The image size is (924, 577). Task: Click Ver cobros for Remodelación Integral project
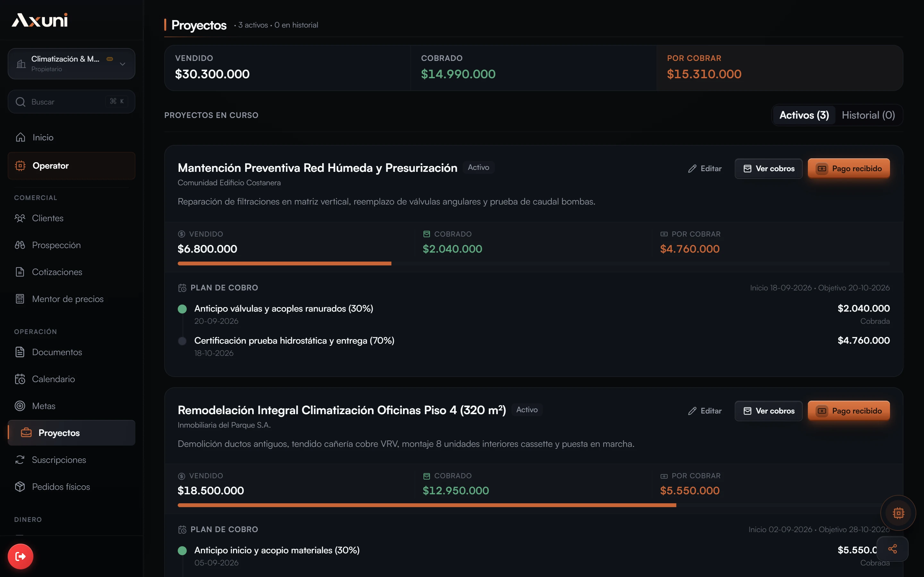pyautogui.click(x=768, y=411)
